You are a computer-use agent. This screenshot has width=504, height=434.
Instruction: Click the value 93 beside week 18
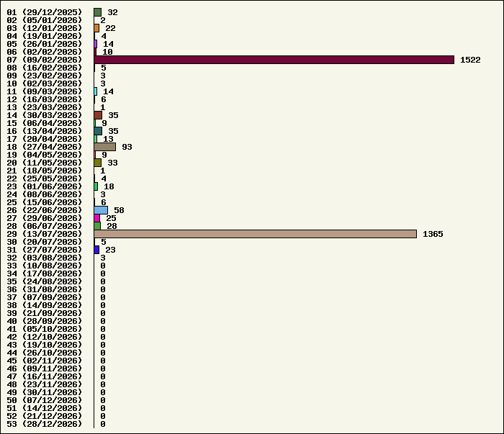pyautogui.click(x=127, y=147)
